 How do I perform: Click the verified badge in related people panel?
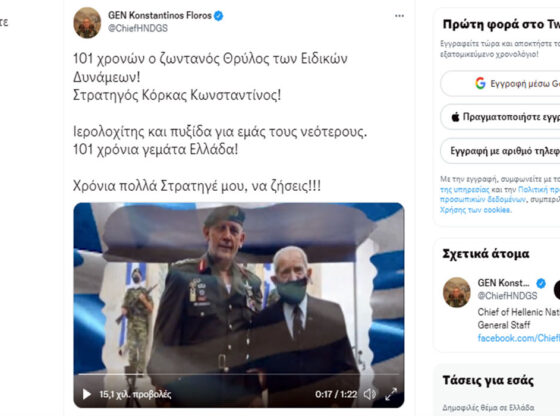(x=541, y=284)
